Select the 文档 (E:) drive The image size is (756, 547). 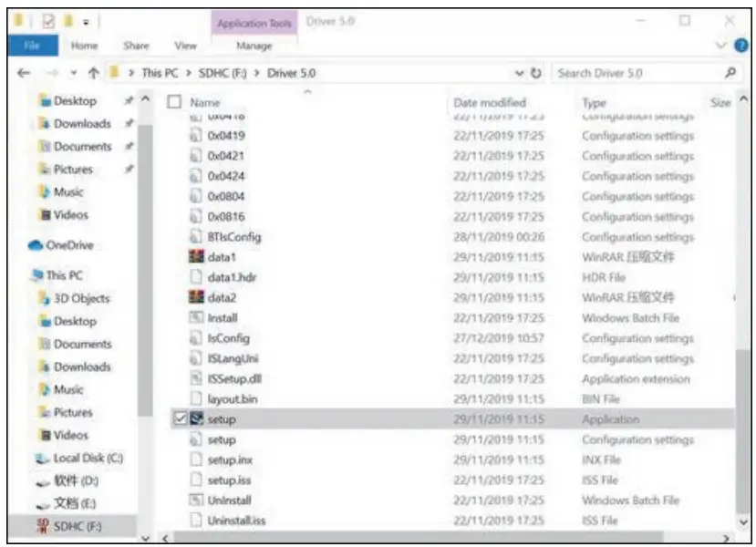pos(67,503)
